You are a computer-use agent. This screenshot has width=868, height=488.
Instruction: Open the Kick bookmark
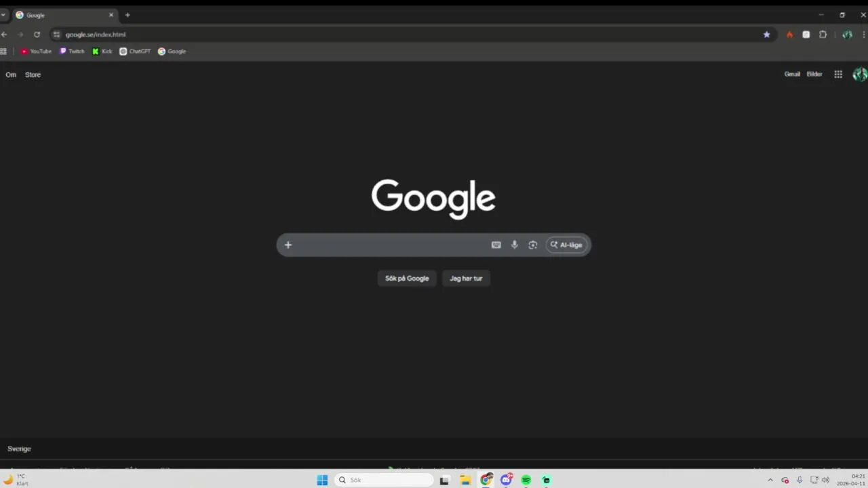coord(102,51)
